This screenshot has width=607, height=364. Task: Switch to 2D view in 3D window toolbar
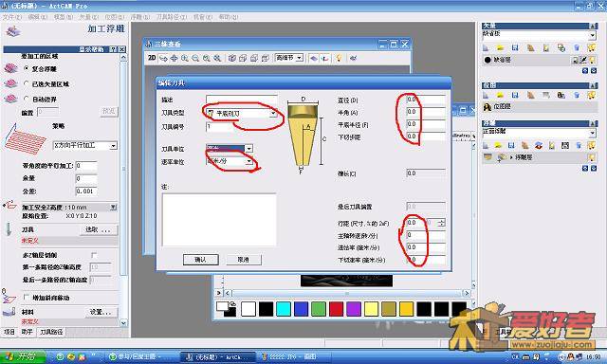point(152,58)
